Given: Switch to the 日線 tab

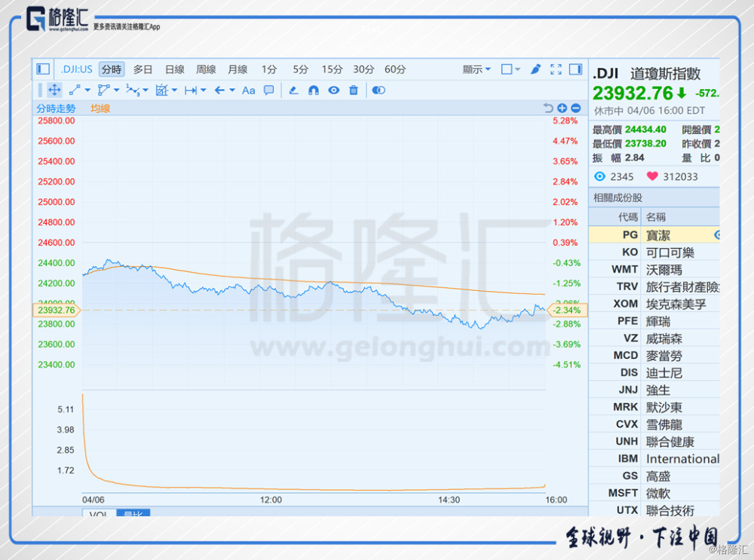Looking at the screenshot, I should tap(175, 69).
